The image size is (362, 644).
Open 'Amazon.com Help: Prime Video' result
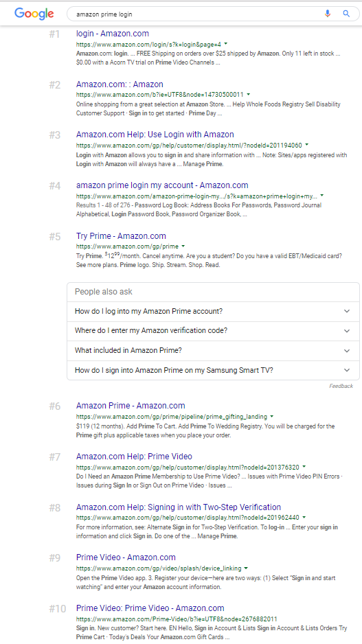point(134,457)
